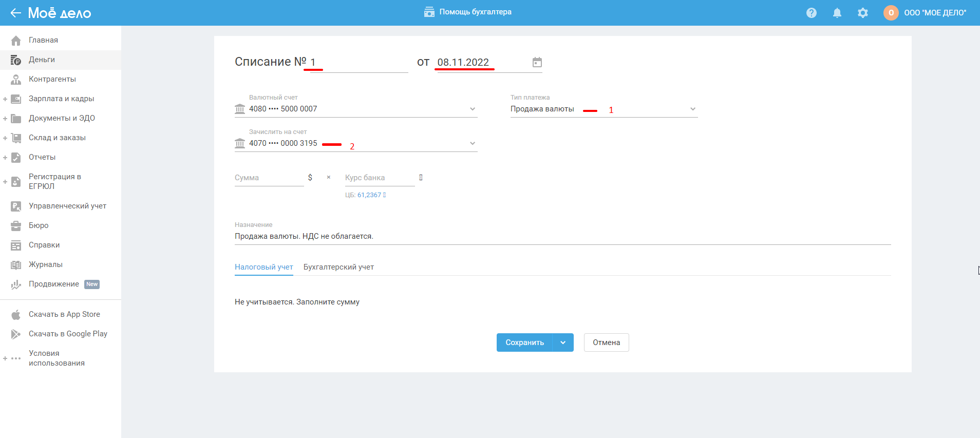Viewport: 980px width, 438px height.
Task: Open the settings gear icon
Action: 862,13
